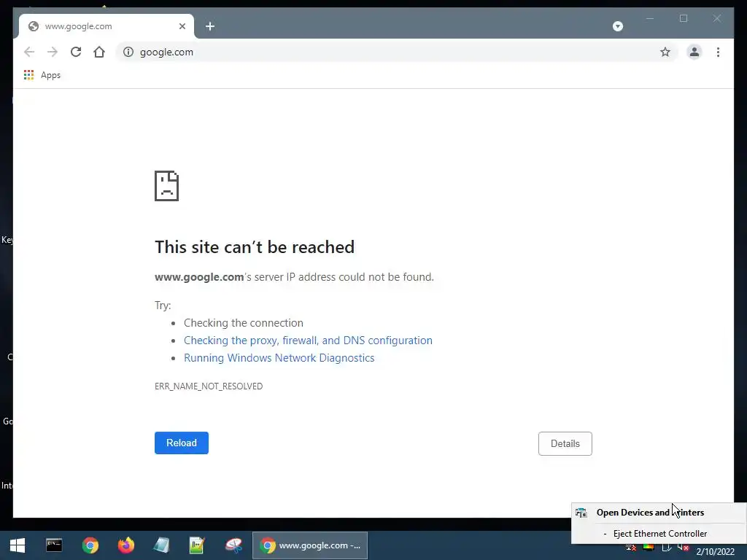Click the network status tray icon
The image size is (747, 560).
[x=630, y=548]
